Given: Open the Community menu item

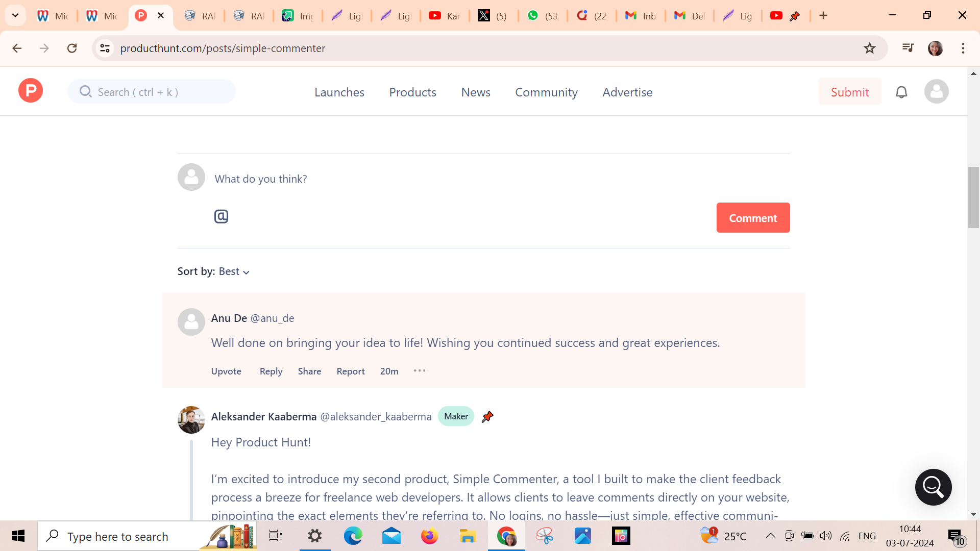Looking at the screenshot, I should pyautogui.click(x=546, y=92).
